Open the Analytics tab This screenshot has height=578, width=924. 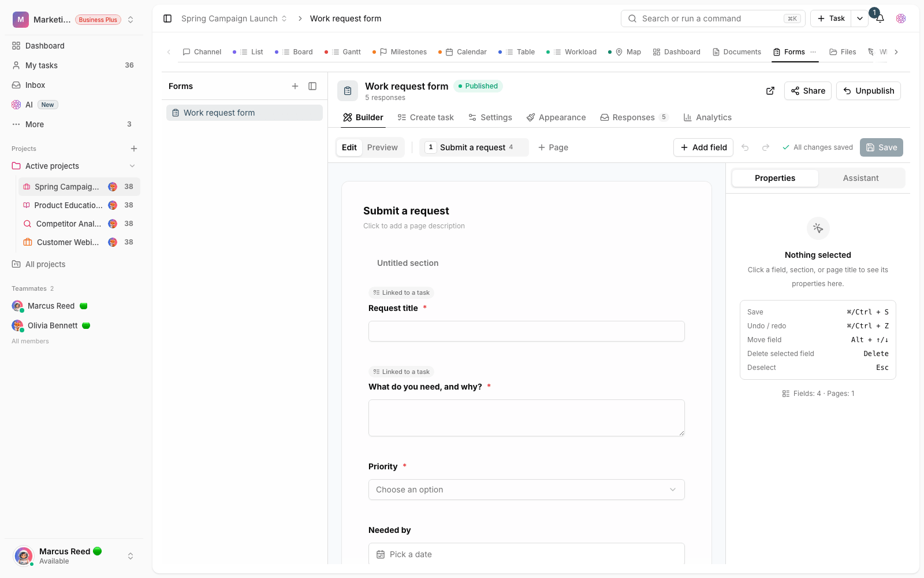point(707,117)
